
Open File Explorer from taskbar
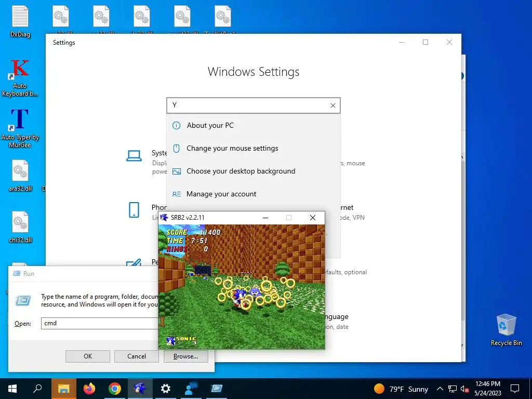63,389
